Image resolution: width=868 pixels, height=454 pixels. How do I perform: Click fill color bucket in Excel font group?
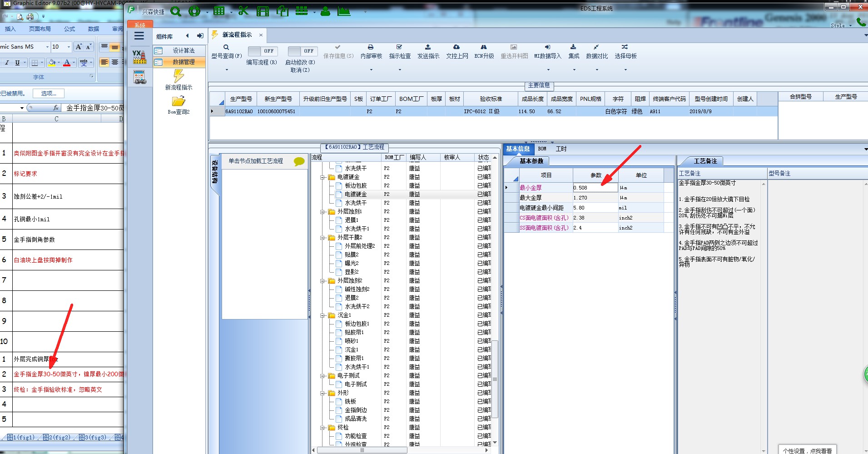(52, 62)
